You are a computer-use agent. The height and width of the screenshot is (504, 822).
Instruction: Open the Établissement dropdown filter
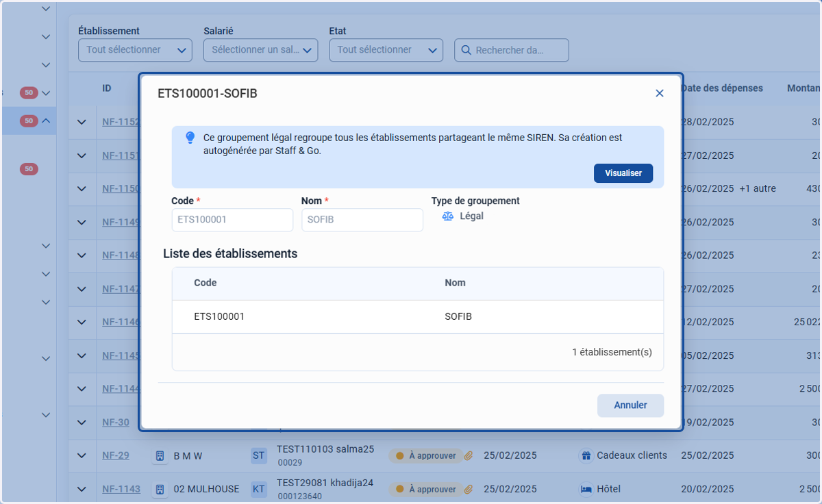135,50
